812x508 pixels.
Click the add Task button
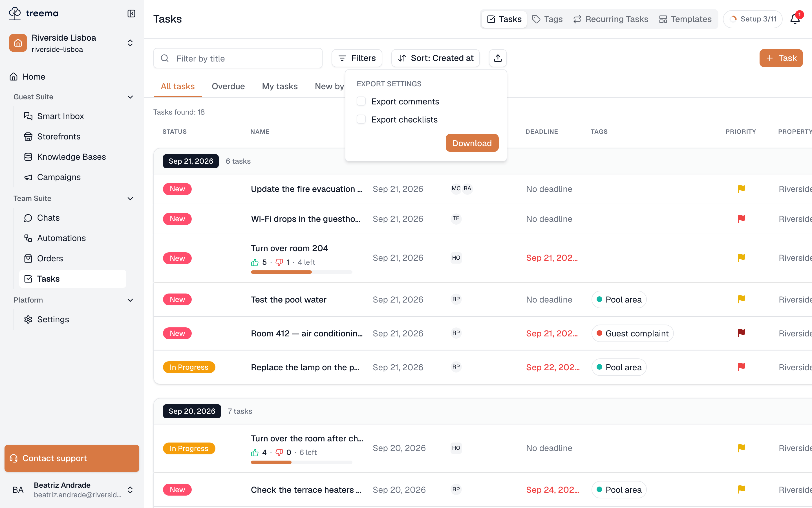(781, 58)
